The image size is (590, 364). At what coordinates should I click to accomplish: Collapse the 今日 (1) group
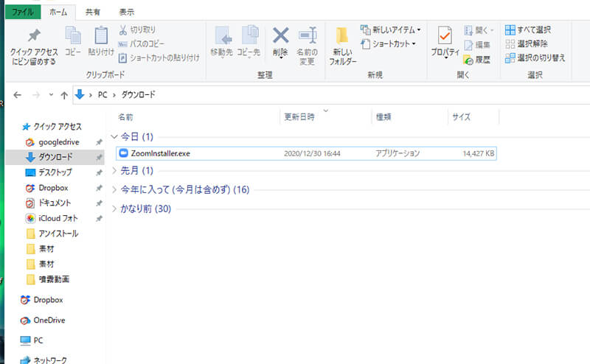(x=114, y=136)
